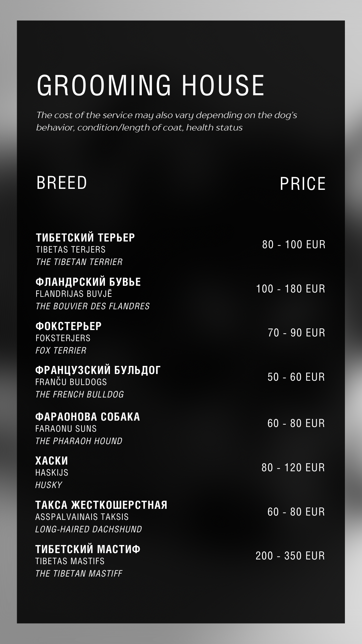Click the ТАКСА ЖЕСТКОШЕРСТНАЯ breed name
The height and width of the screenshot is (644, 362).
(101, 505)
